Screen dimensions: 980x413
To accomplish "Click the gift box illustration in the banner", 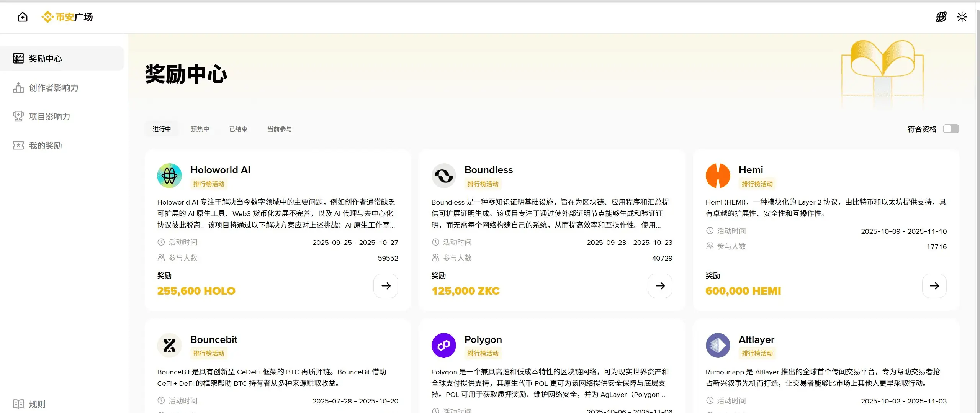I will [x=882, y=73].
